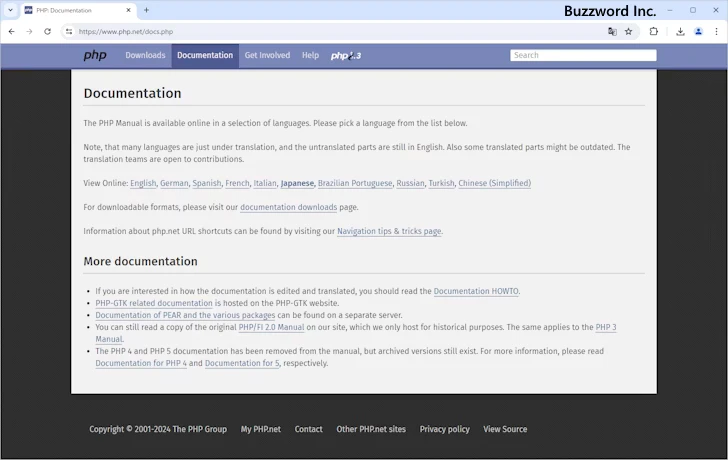Open the browser downloads icon
Screen dimensions: 728x460
(680, 32)
